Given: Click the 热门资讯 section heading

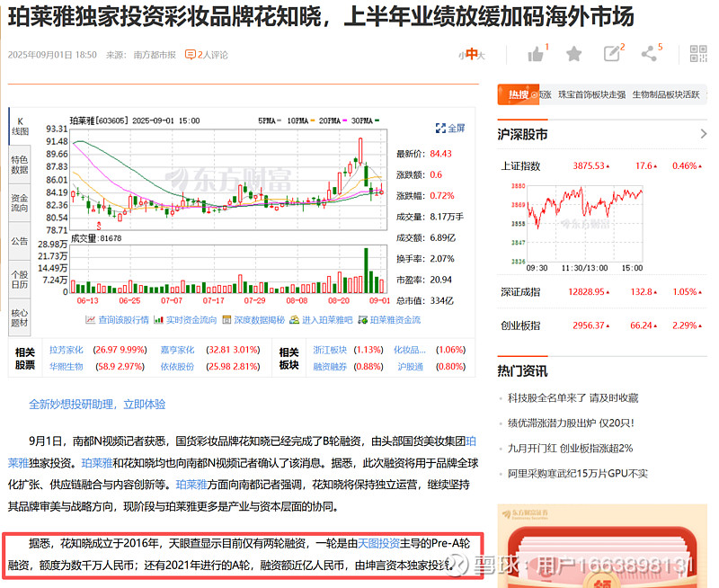Looking at the screenshot, I should coord(522,370).
